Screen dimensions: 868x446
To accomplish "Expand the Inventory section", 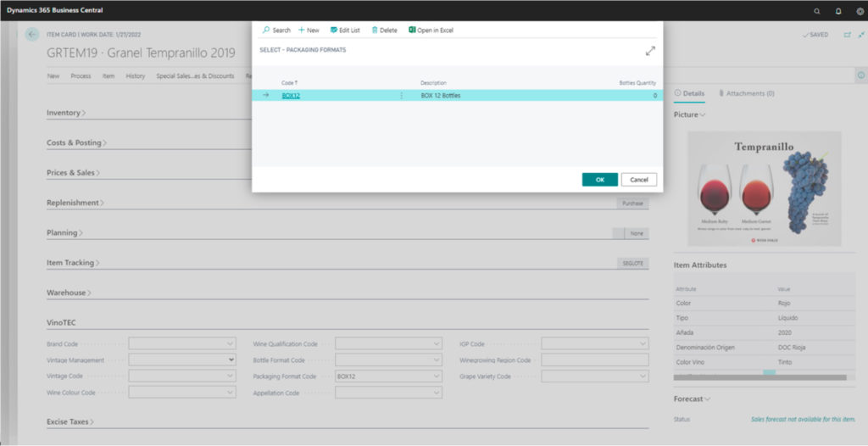I will [66, 113].
